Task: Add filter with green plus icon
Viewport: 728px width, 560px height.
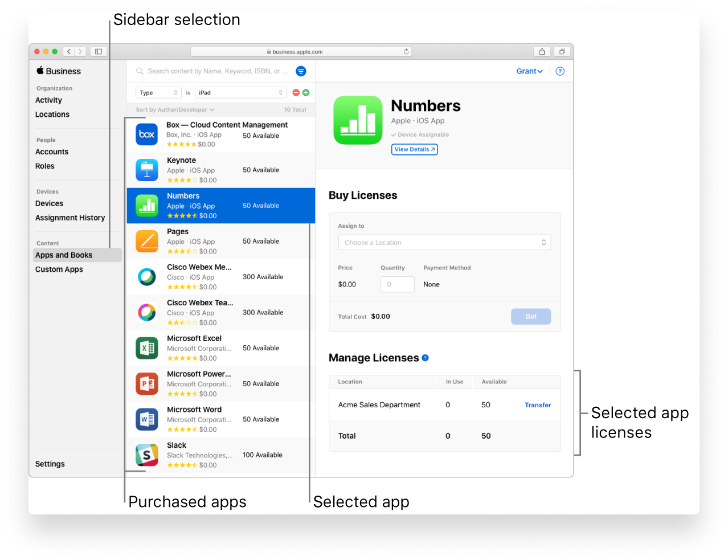Action: pos(306,93)
